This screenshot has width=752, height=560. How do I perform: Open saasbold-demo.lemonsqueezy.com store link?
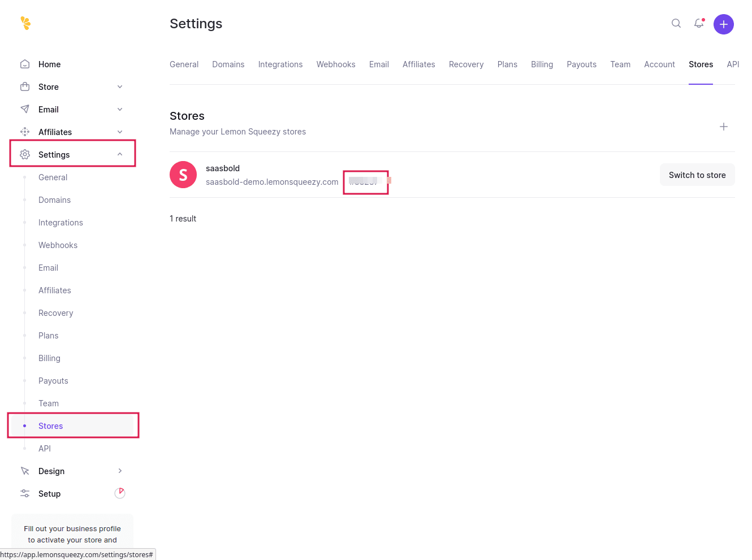[272, 182]
